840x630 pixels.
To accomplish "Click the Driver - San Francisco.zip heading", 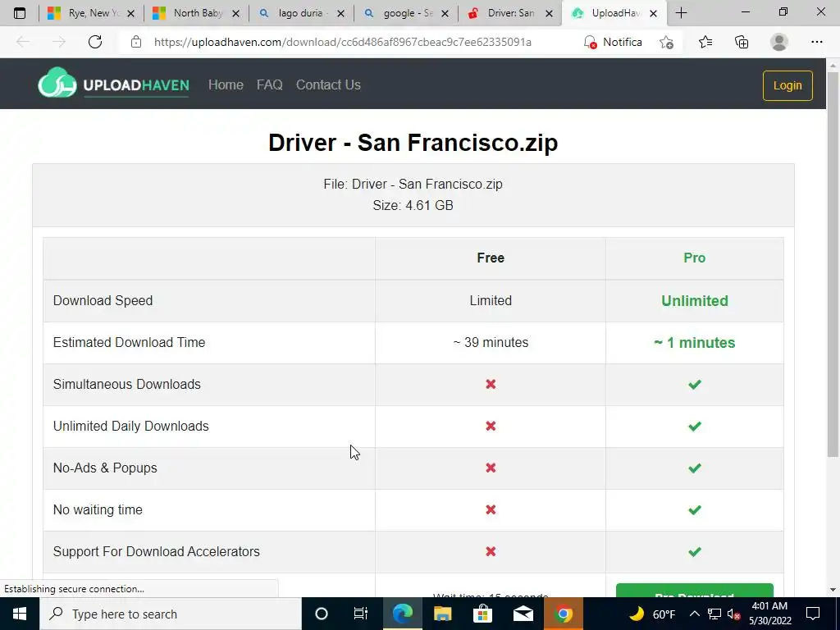I will [413, 143].
